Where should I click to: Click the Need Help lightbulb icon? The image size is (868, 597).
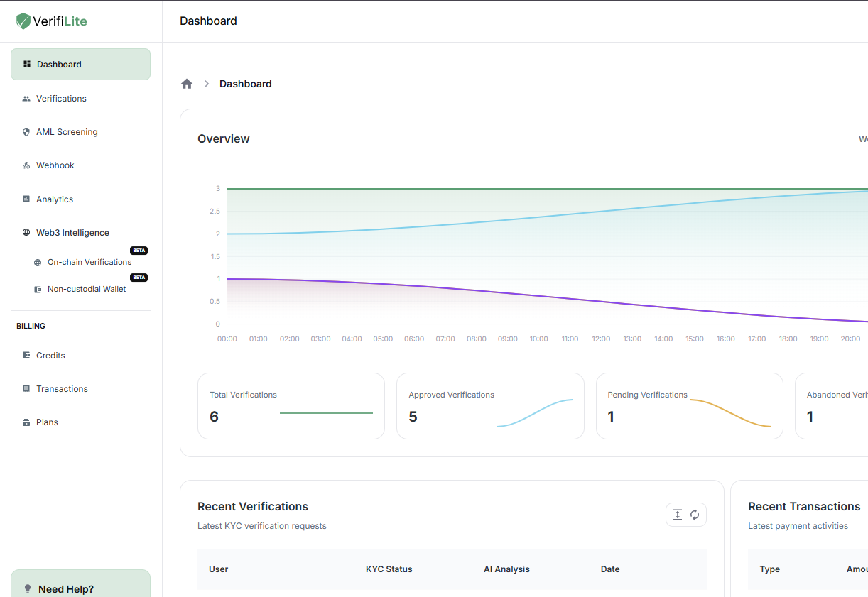click(x=28, y=589)
